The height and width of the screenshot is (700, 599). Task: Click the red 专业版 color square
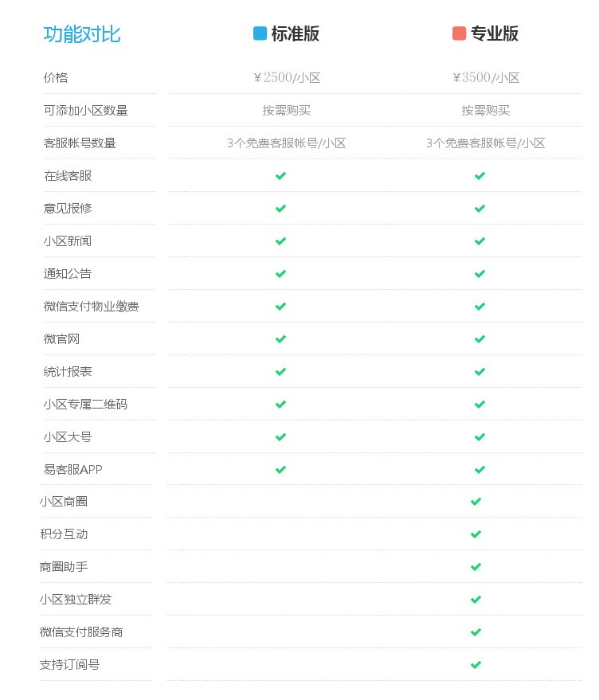tap(459, 33)
